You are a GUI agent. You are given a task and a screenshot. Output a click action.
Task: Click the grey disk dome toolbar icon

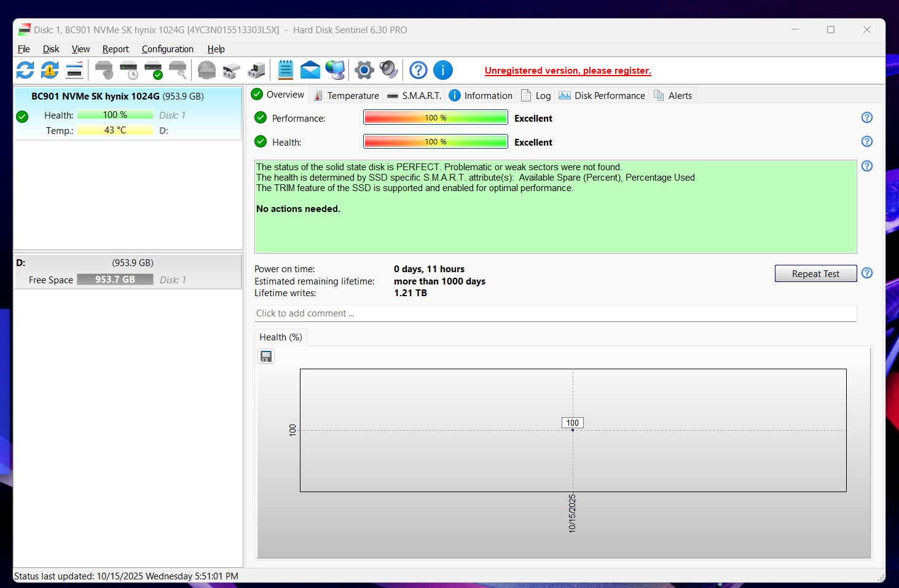[207, 70]
